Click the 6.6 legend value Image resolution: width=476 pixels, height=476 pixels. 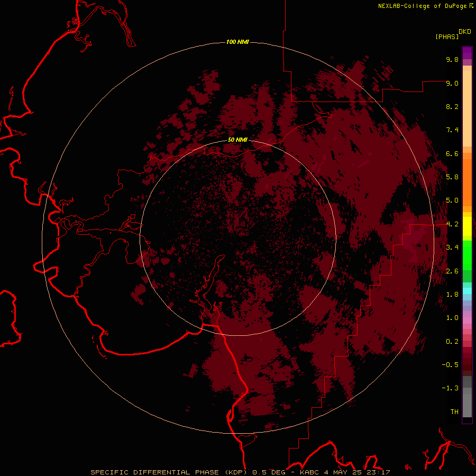tap(452, 153)
